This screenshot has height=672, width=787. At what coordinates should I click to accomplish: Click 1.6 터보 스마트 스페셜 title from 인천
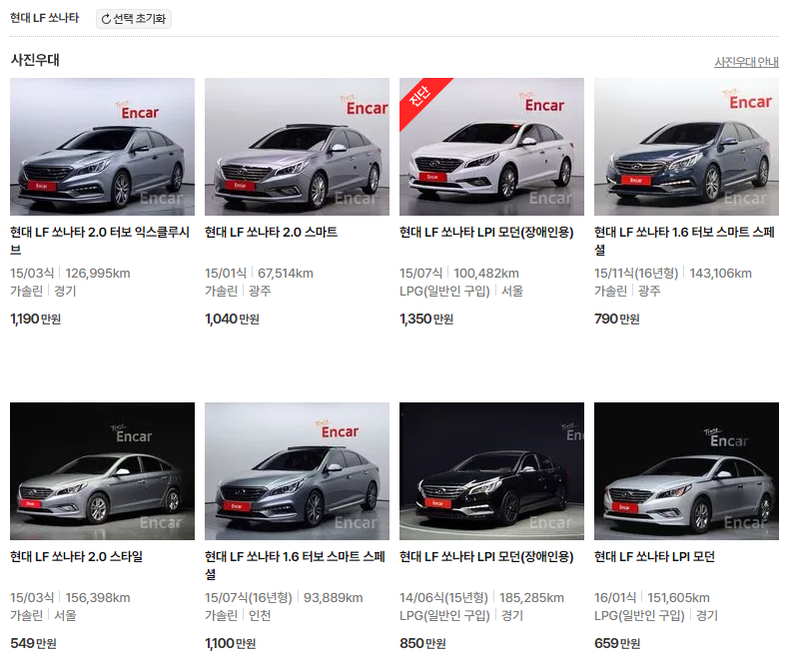295,564
